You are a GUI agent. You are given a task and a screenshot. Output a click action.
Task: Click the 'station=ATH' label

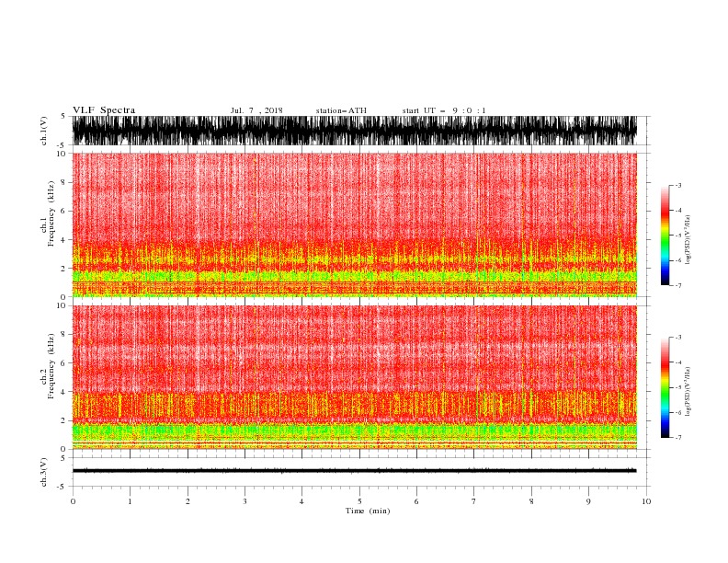pyautogui.click(x=341, y=110)
